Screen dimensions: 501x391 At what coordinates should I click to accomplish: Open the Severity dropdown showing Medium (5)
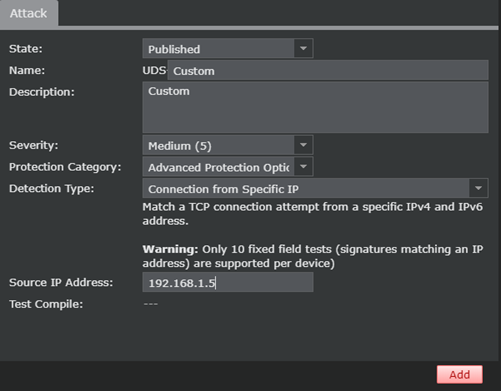click(x=228, y=145)
